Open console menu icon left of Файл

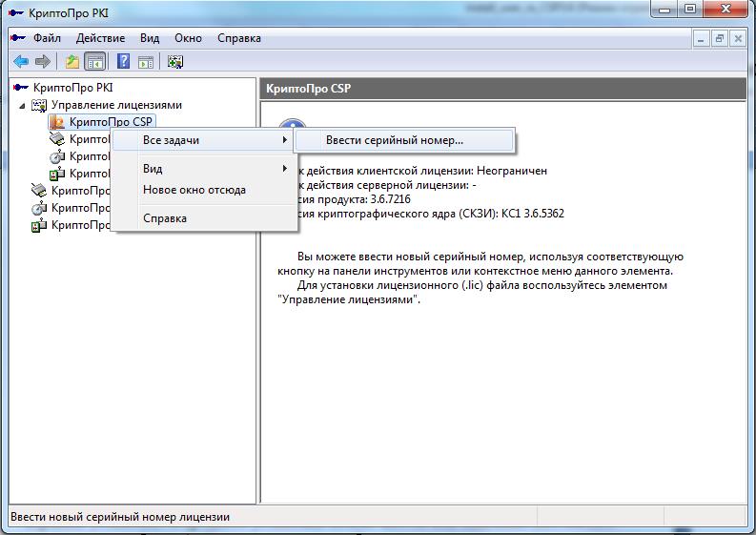coord(18,37)
